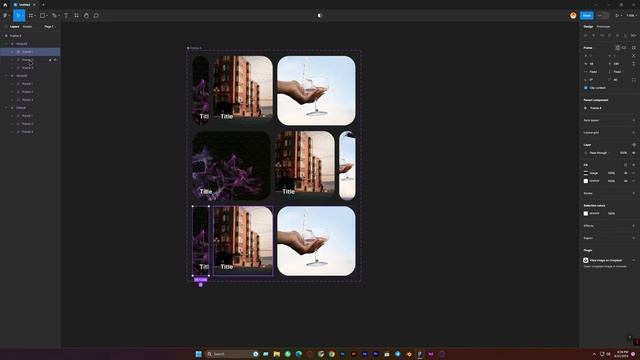Lock the Frame 2 layer
This screenshot has height=360, width=640.
pos(51,60)
